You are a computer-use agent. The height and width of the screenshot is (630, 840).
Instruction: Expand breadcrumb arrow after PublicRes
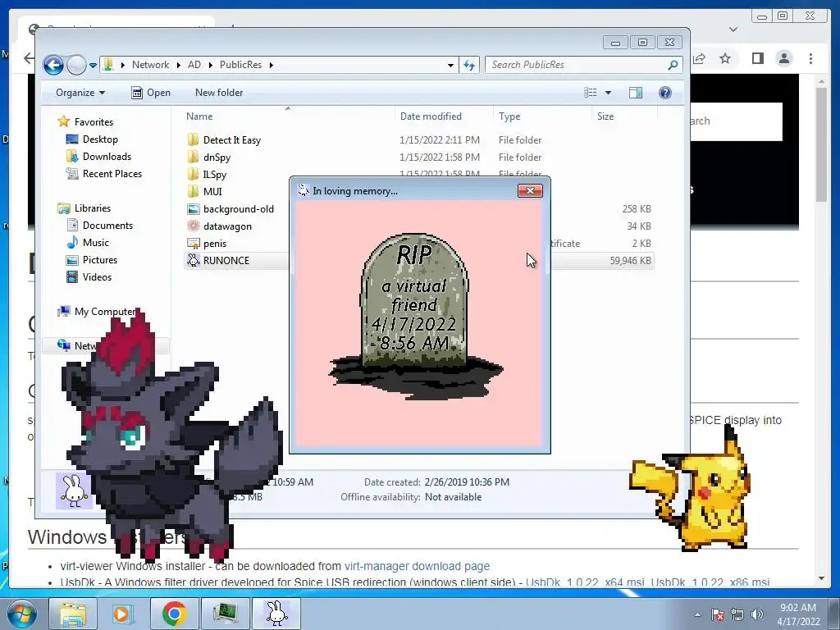coord(271,65)
